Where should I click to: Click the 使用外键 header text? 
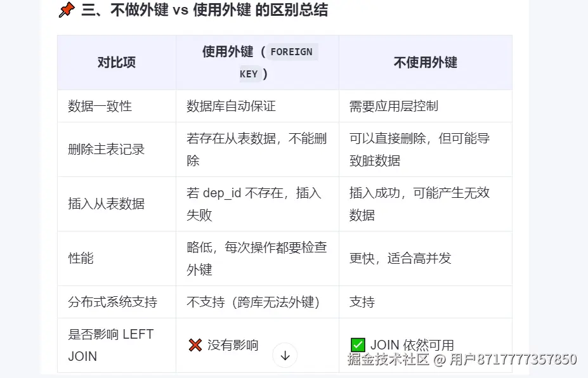228,52
